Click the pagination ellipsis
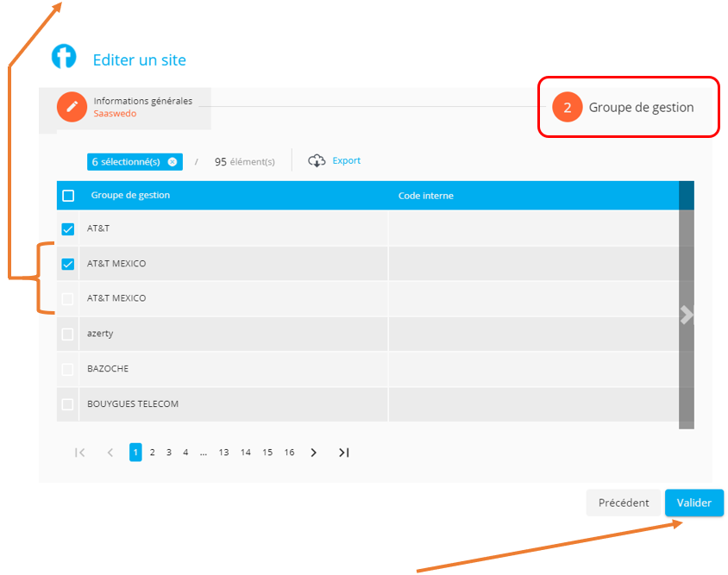The width and height of the screenshot is (728, 575). [204, 453]
